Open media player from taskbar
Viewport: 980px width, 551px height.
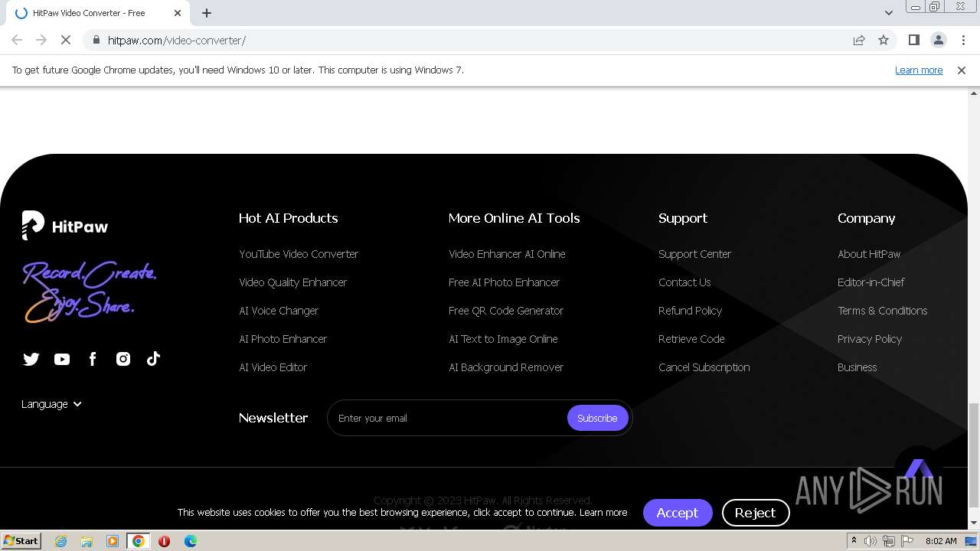[x=113, y=541]
